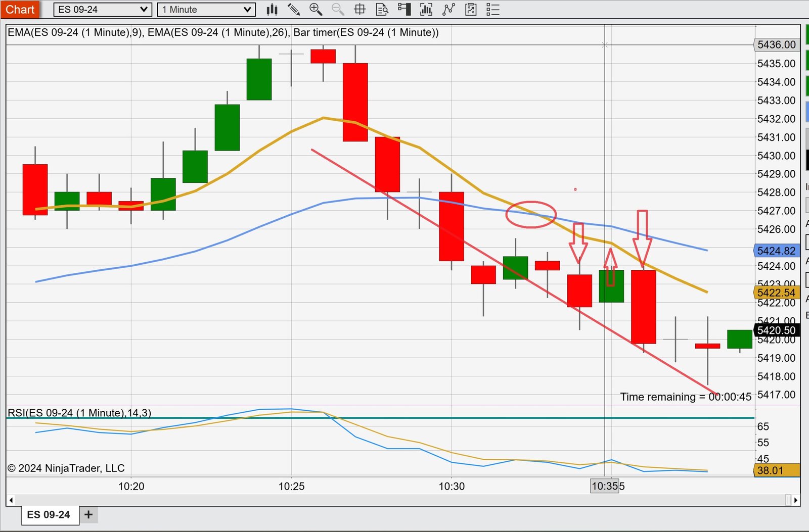Click the blue 5424.82 EMA price marker
809x532 pixels.
pos(776,251)
